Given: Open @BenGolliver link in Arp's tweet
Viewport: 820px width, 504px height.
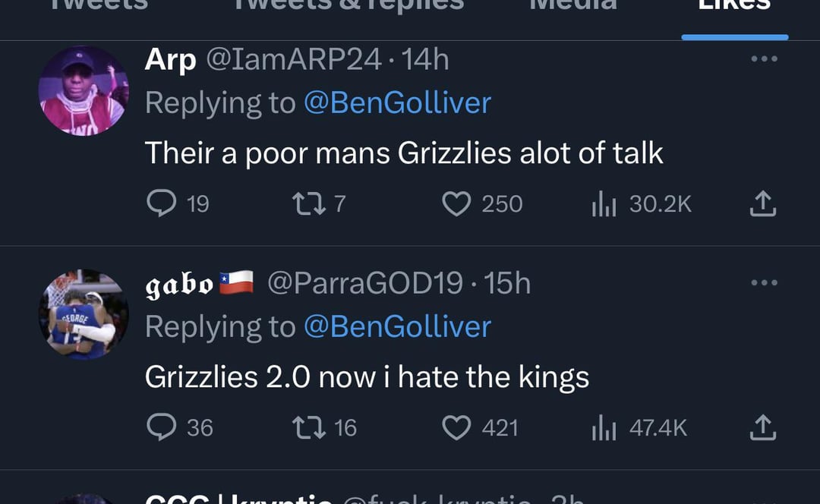Looking at the screenshot, I should (x=397, y=103).
